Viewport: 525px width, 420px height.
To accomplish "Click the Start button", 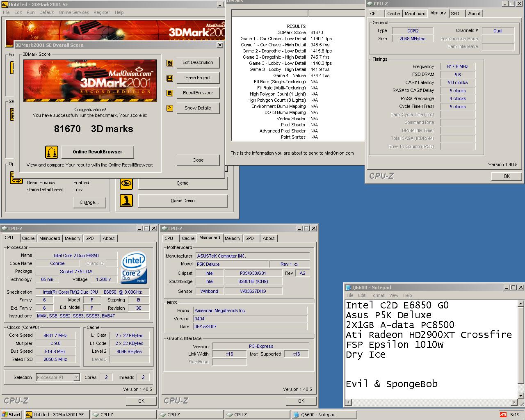I will (11, 415).
